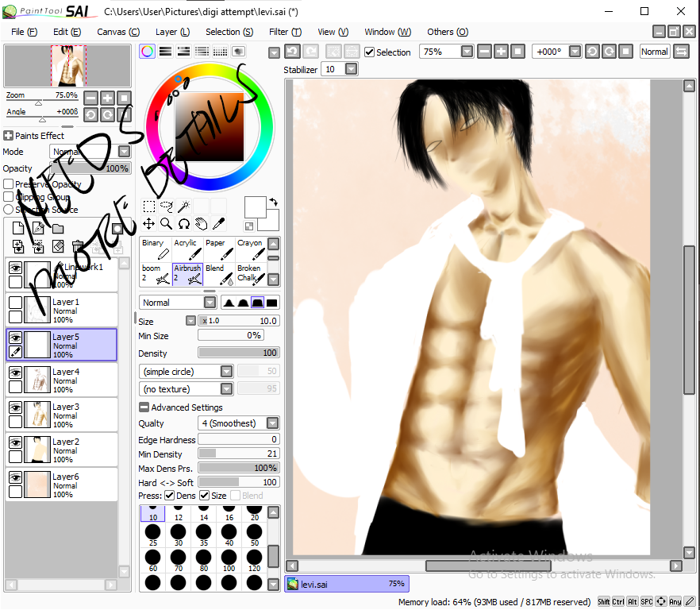Click the undo button in toolbar
This screenshot has width=700, height=610.
pyautogui.click(x=292, y=52)
